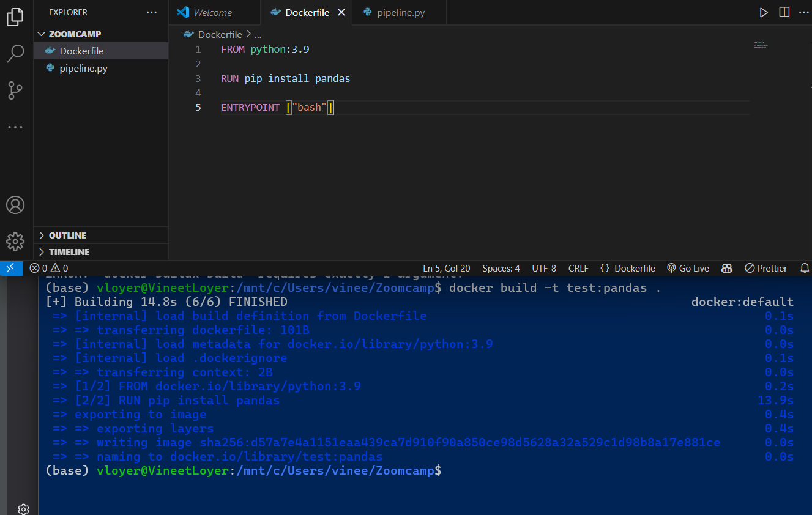Image resolution: width=812 pixels, height=515 pixels.
Task: Open pipeline.py in the explorer tree
Action: pos(83,69)
